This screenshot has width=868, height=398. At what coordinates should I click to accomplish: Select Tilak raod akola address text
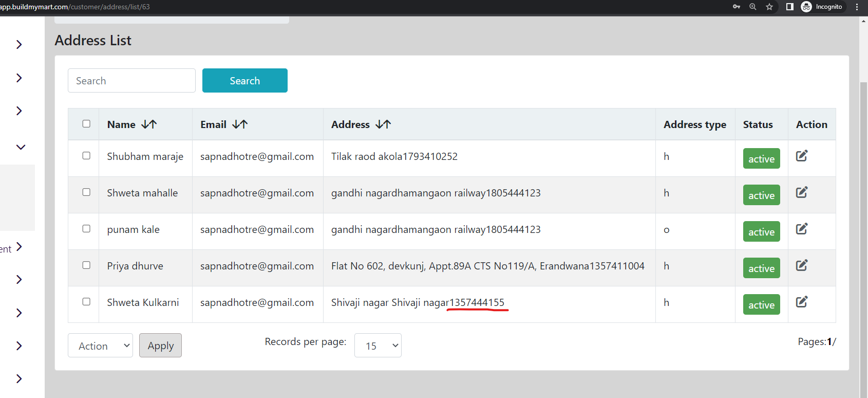[394, 156]
